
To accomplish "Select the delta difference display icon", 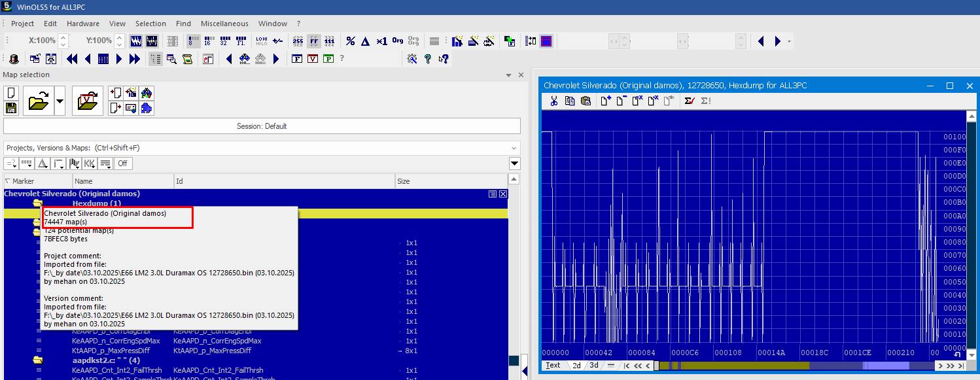I will tap(366, 41).
